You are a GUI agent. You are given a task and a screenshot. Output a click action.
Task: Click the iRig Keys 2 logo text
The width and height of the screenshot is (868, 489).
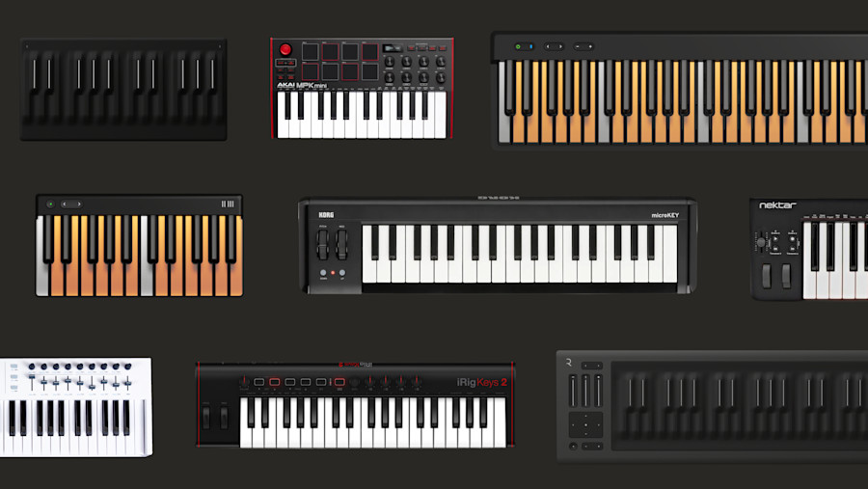click(481, 382)
